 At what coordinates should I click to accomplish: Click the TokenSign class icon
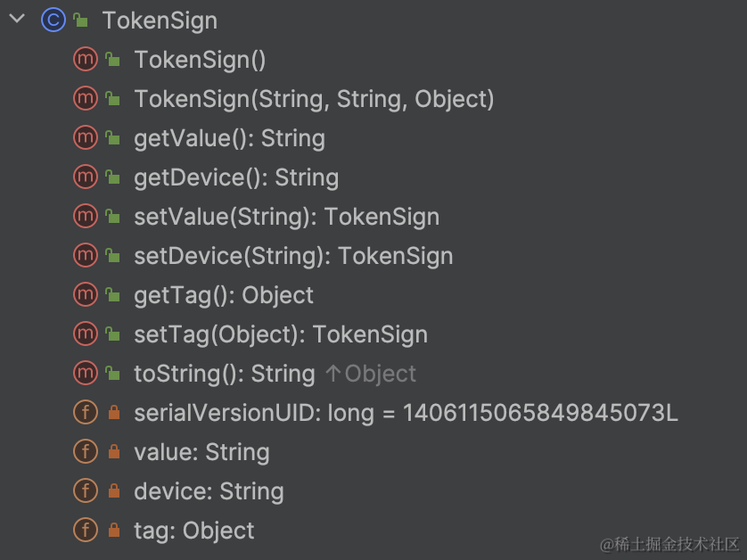(53, 20)
